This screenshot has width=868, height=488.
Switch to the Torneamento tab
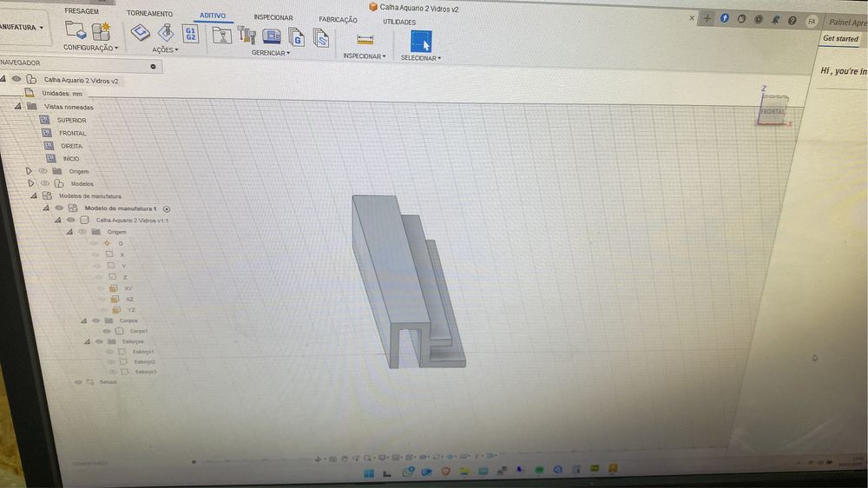pos(149,13)
